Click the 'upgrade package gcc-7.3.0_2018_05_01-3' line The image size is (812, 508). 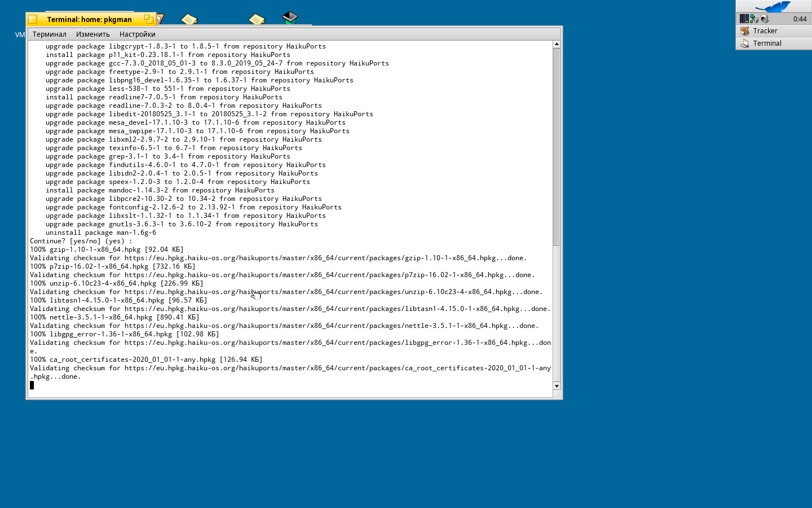tap(217, 63)
